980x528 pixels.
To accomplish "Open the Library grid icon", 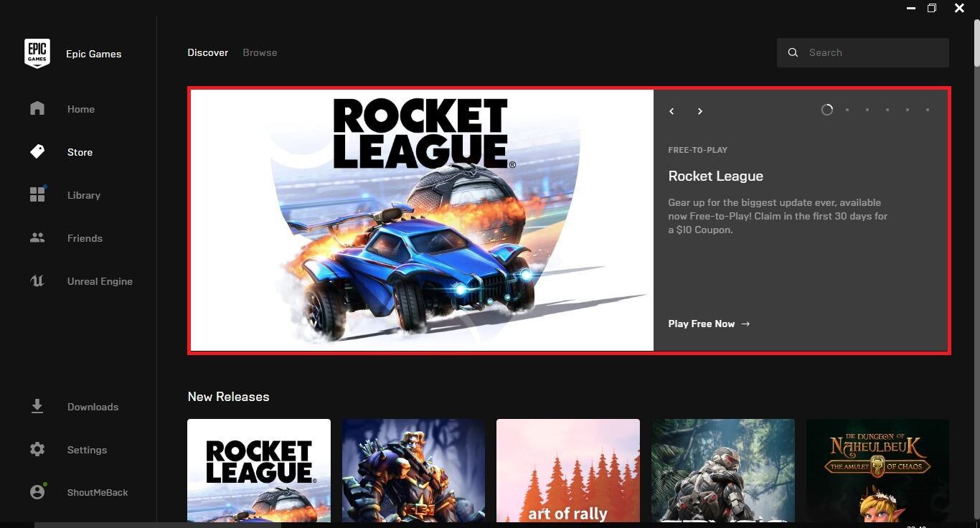I will [37, 194].
